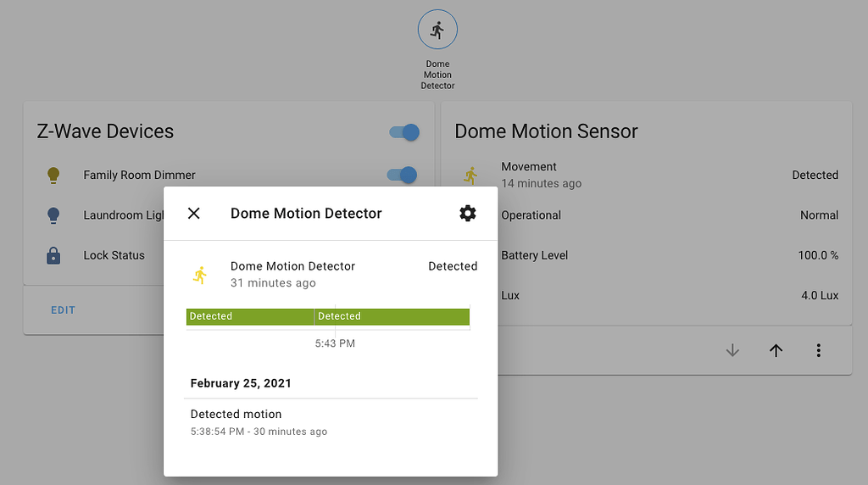Click the first Detected history bar segment

tap(250, 316)
